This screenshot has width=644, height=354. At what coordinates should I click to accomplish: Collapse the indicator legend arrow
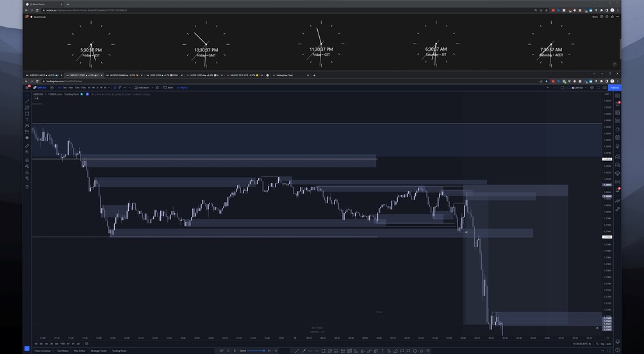tap(36, 98)
